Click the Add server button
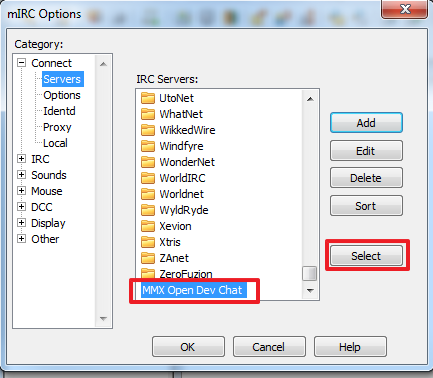This screenshot has height=378, width=433. 366,123
